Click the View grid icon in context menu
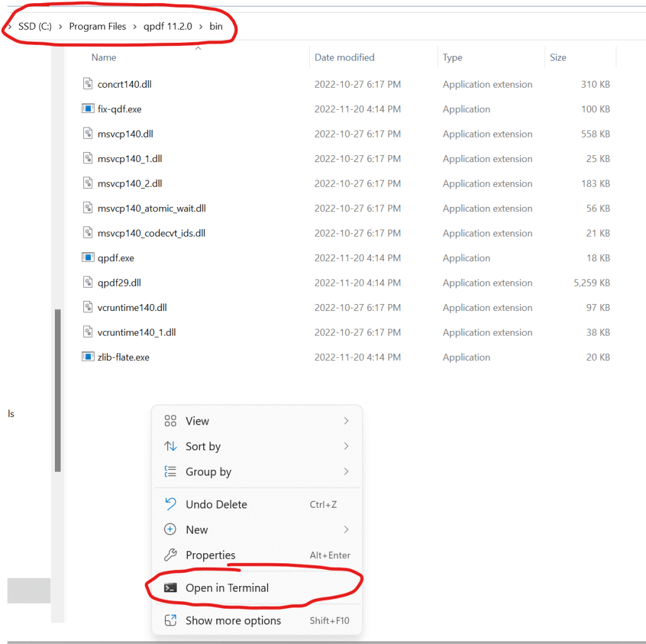This screenshot has height=644, width=646. pos(170,421)
